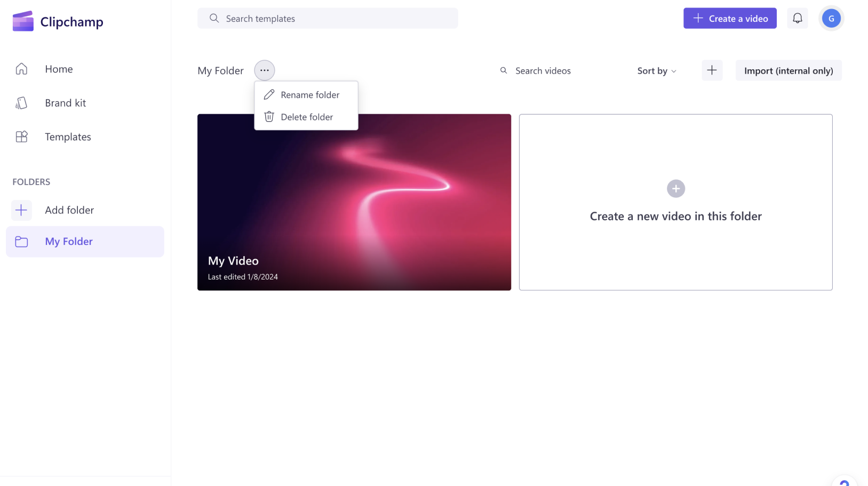Click Last edited 1/8/2024 text
868x486 pixels.
point(243,277)
